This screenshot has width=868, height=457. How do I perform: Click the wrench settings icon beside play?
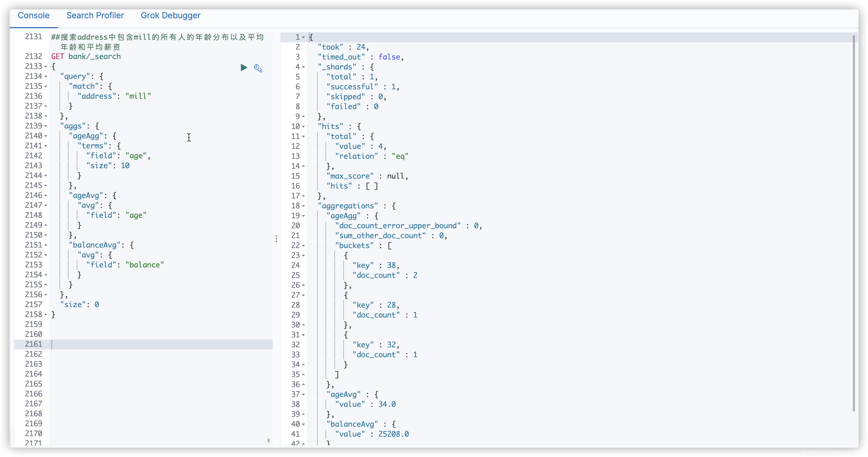point(258,68)
